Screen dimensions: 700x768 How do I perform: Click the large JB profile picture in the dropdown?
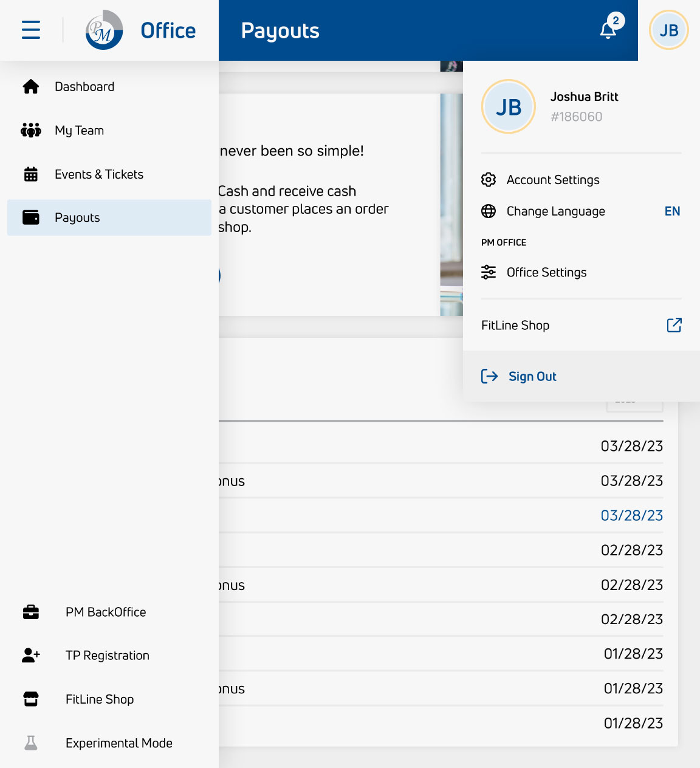[509, 107]
